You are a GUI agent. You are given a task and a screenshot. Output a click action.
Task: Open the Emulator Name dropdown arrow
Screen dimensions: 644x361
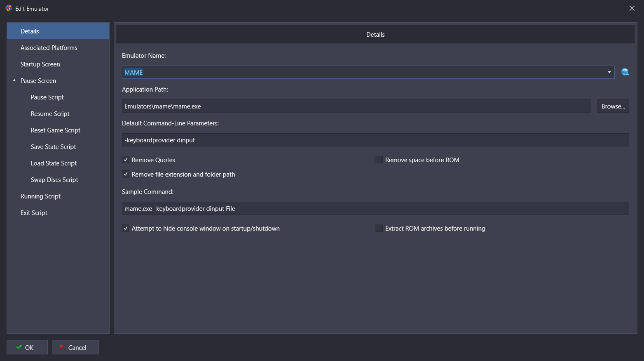(x=609, y=72)
